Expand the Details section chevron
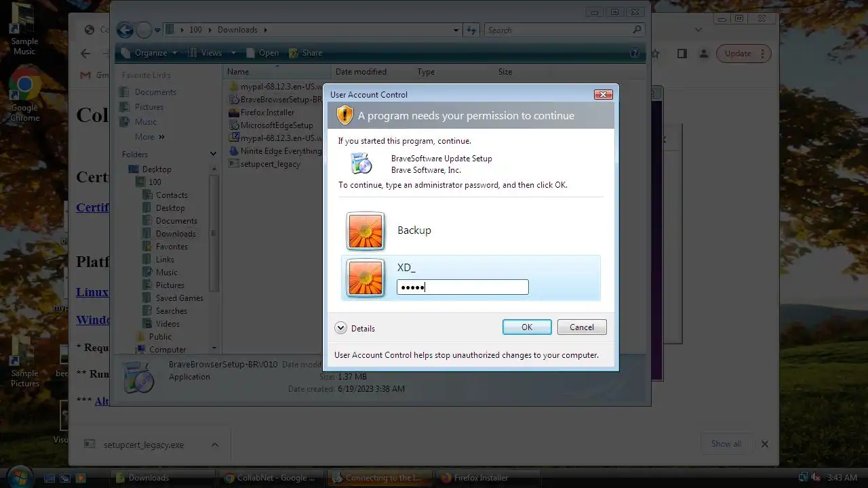868x488 pixels. (340, 328)
